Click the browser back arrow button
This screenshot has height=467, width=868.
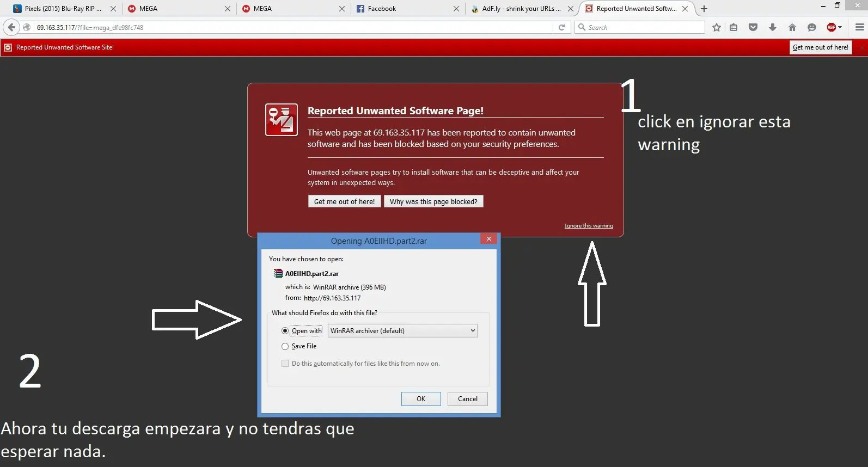[11, 27]
